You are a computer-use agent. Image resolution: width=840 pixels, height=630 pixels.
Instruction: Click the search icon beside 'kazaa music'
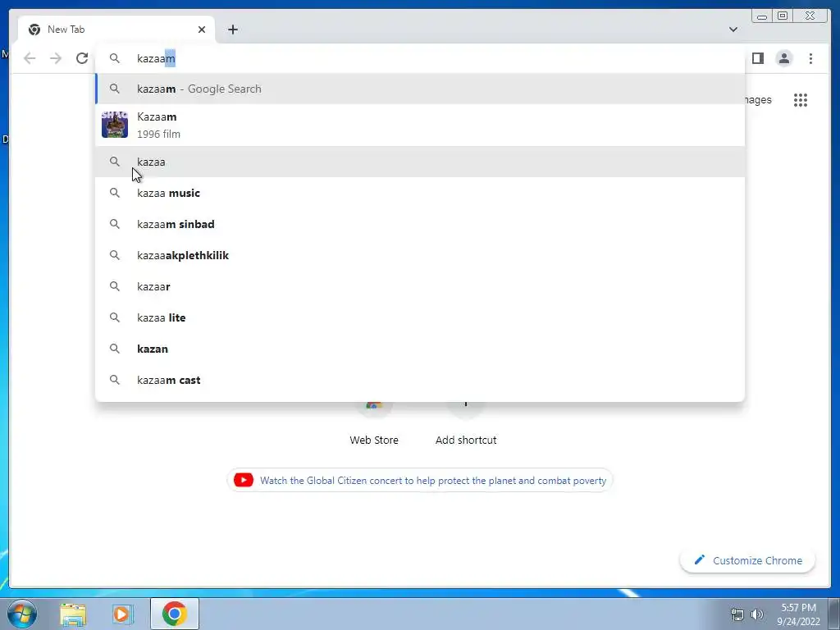click(115, 193)
